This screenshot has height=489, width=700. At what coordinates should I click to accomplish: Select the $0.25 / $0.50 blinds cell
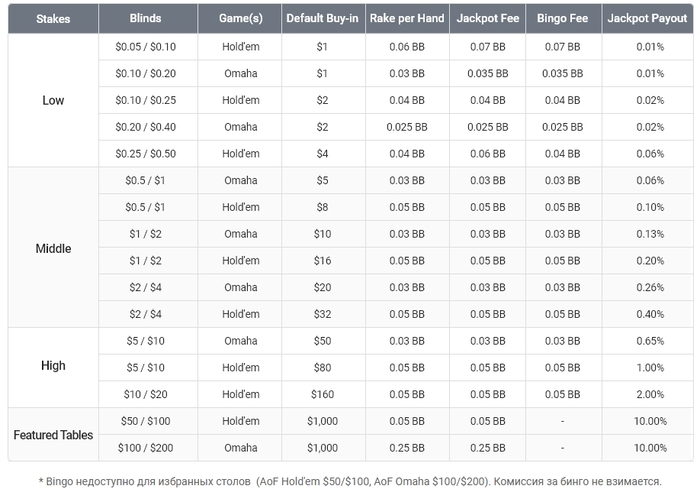[145, 154]
